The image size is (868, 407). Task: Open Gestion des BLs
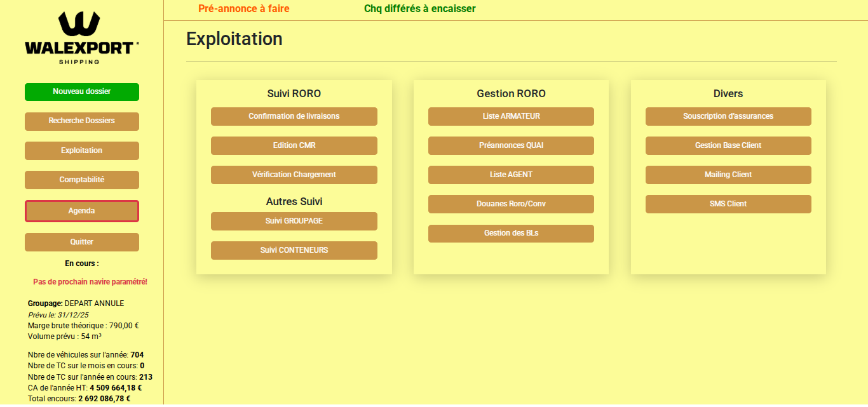pos(511,233)
